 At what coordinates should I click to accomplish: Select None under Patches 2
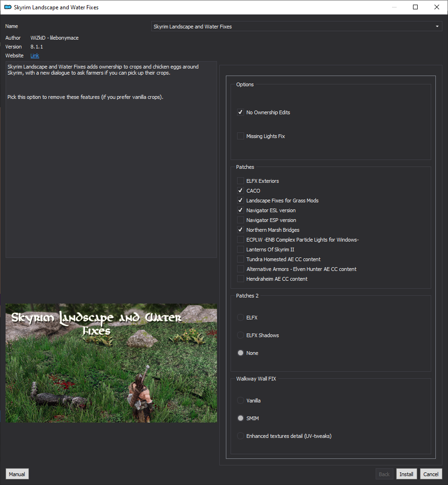(240, 353)
